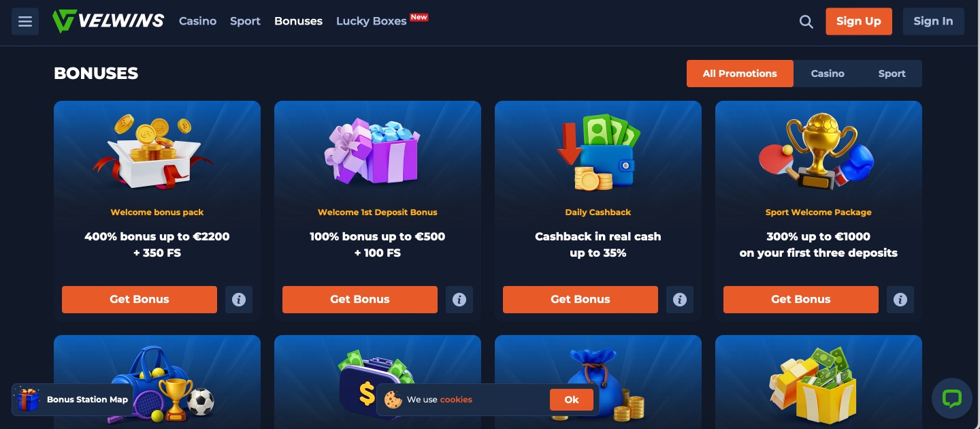The height and width of the screenshot is (429, 980).
Task: Switch to the Casino promotions tab
Action: pyautogui.click(x=828, y=74)
